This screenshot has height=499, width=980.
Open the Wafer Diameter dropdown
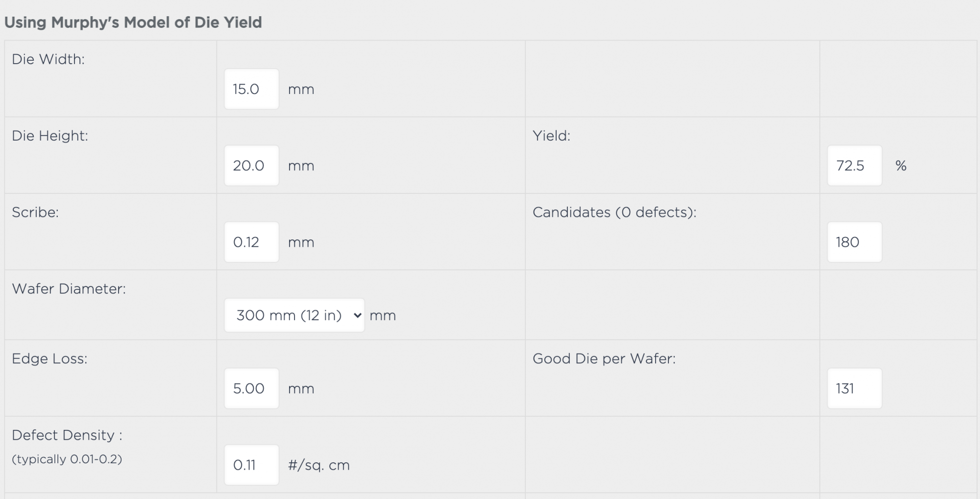click(294, 315)
